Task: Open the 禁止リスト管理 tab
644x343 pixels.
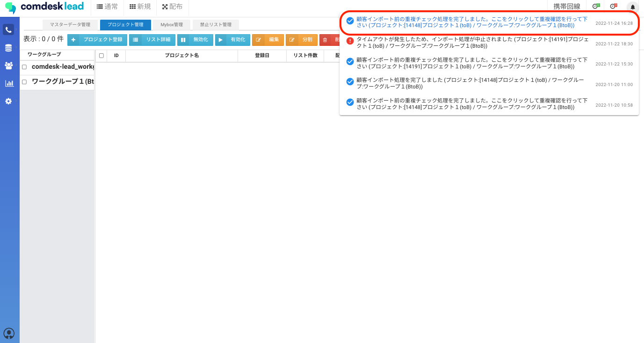Action: [216, 25]
